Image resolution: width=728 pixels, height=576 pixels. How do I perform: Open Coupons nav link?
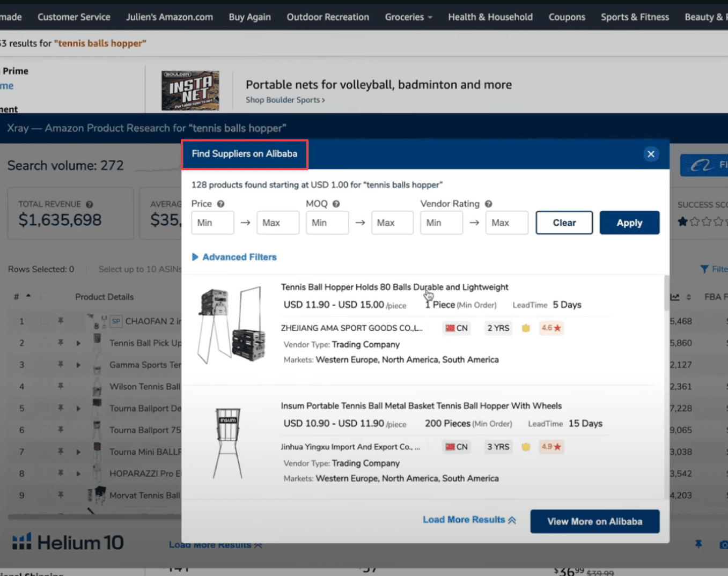(567, 17)
